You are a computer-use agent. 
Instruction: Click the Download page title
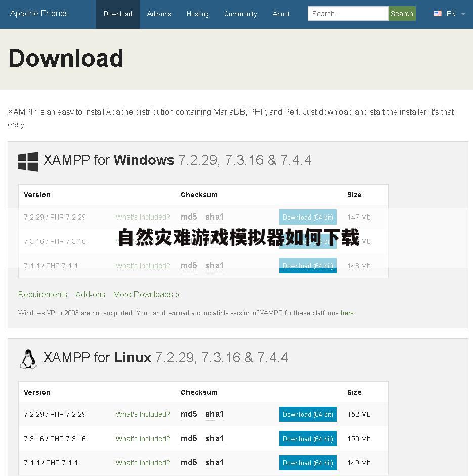tap(66, 58)
